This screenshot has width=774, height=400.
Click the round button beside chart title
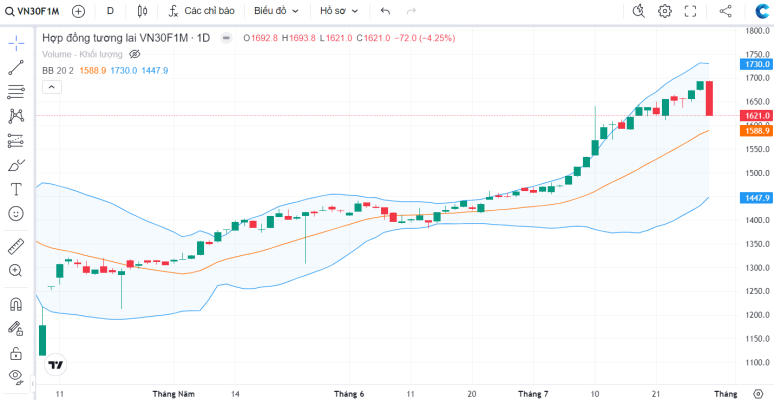(x=226, y=38)
